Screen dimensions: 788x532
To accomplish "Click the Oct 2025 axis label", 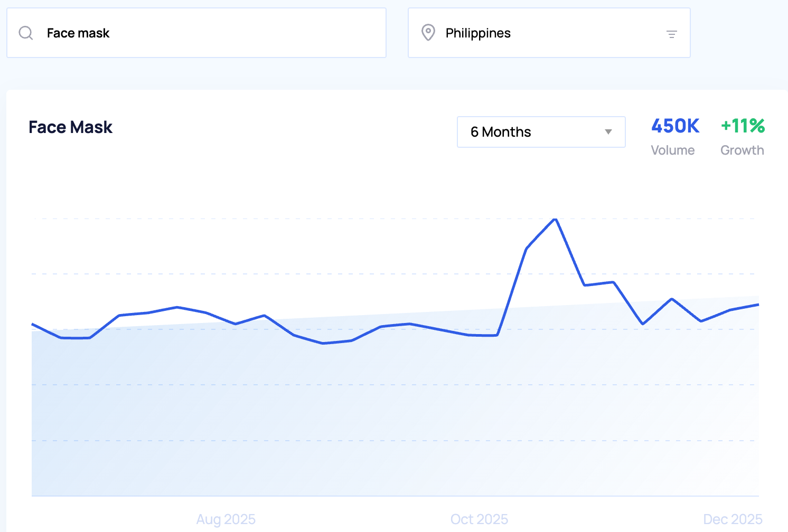I will tap(479, 519).
